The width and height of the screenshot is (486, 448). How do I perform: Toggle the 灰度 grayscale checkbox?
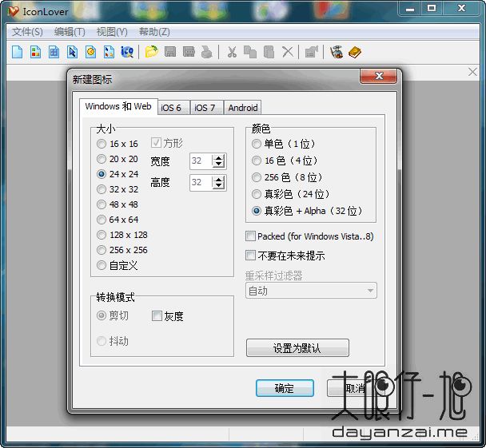point(168,316)
